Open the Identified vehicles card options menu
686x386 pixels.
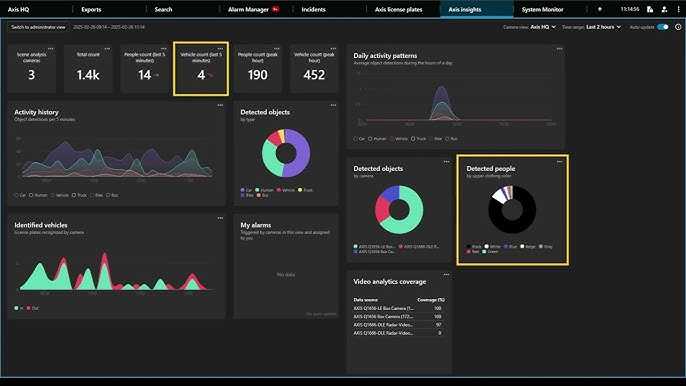click(220, 218)
